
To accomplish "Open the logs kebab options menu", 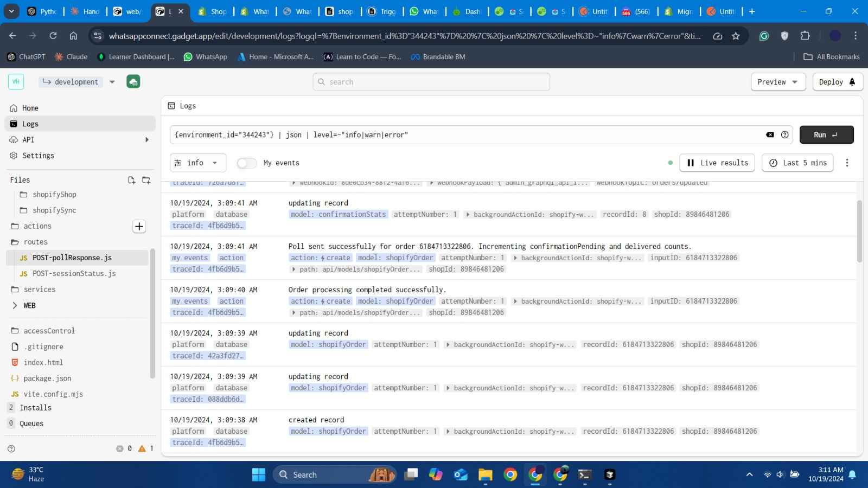I will (x=847, y=163).
